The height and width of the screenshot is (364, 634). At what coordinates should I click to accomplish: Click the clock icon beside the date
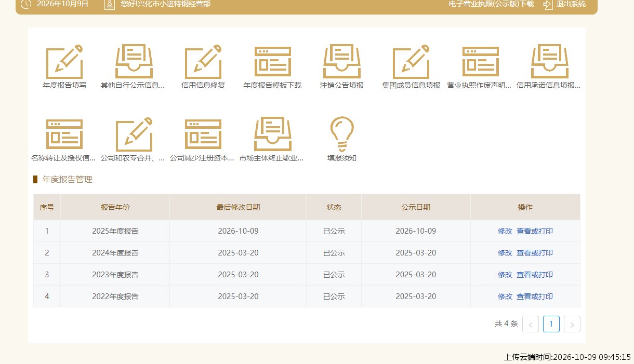25,4
